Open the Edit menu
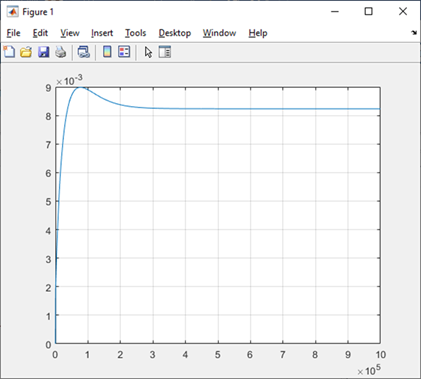The width and height of the screenshot is (421, 379). [x=40, y=33]
